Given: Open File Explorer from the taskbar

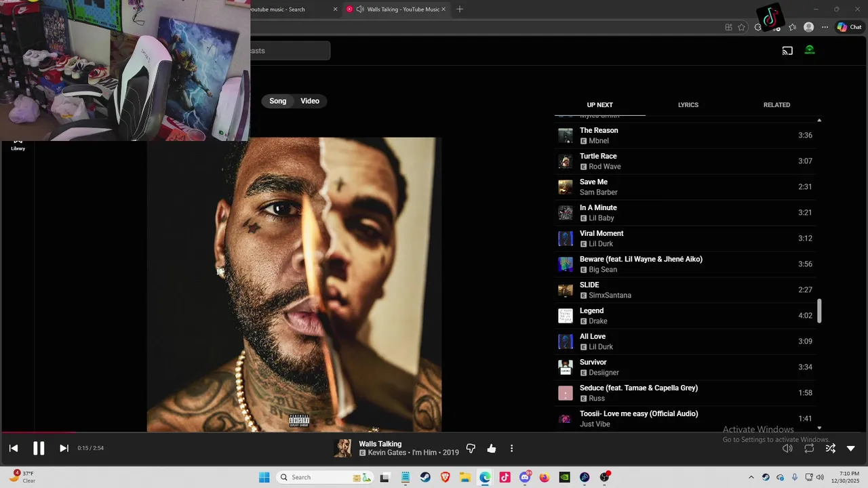Looking at the screenshot, I should point(465,477).
